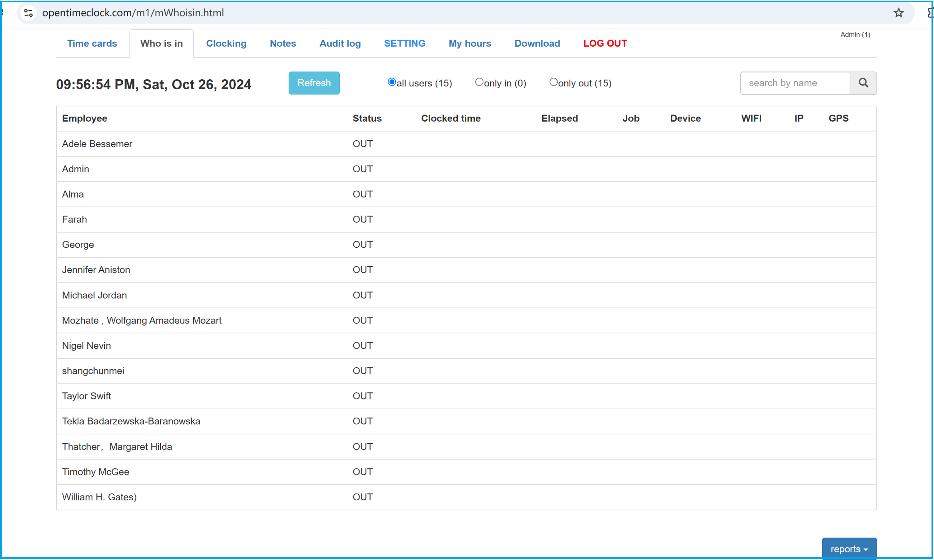Click OUT status for George
The width and height of the screenshot is (934, 560).
click(x=362, y=245)
